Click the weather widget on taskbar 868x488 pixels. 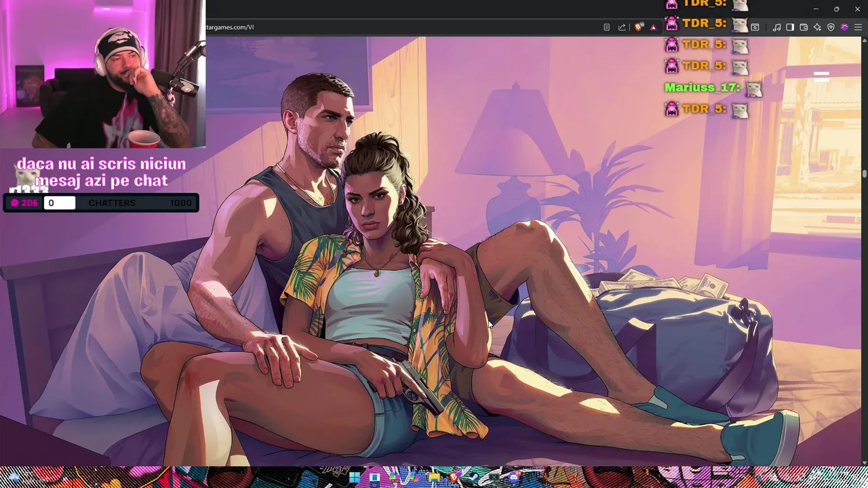click(x=27, y=478)
